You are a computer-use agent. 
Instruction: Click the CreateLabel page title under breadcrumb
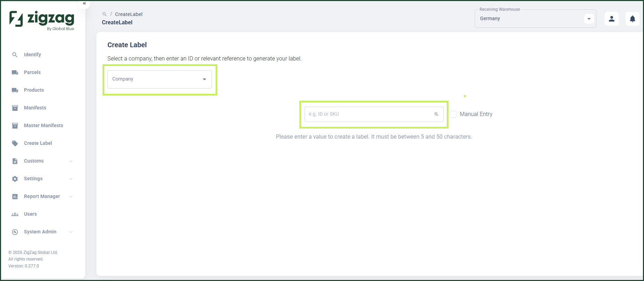click(x=117, y=22)
